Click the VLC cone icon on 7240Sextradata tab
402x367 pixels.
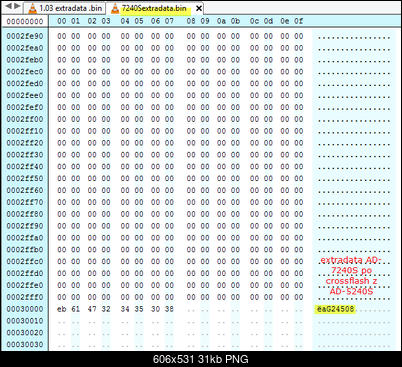[x=115, y=8]
